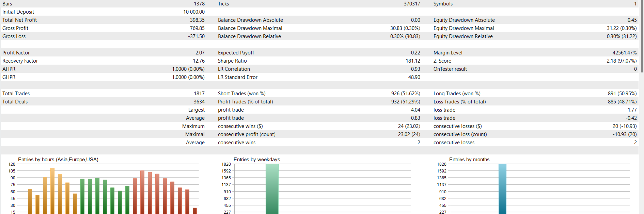This screenshot has height=214, width=644.
Task: Click the vertical scrollbar thumb on the right
Action: click(x=642, y=36)
